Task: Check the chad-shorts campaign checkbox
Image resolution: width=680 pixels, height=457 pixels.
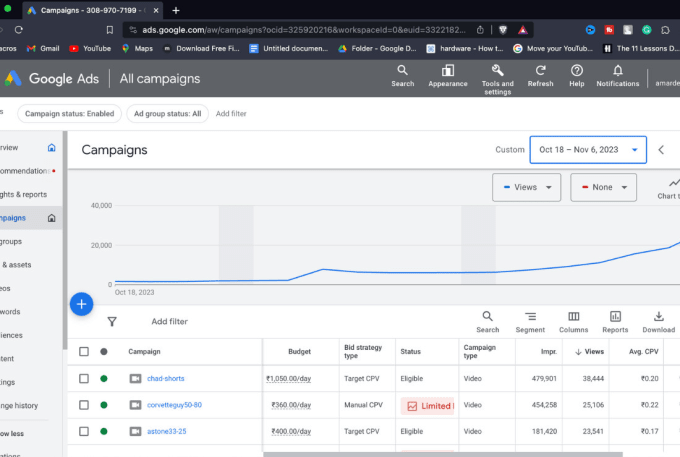Action: pos(84,379)
